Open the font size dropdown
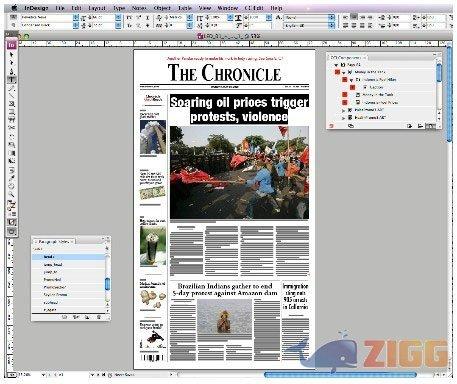This screenshot has height=384, width=457. point(118,17)
